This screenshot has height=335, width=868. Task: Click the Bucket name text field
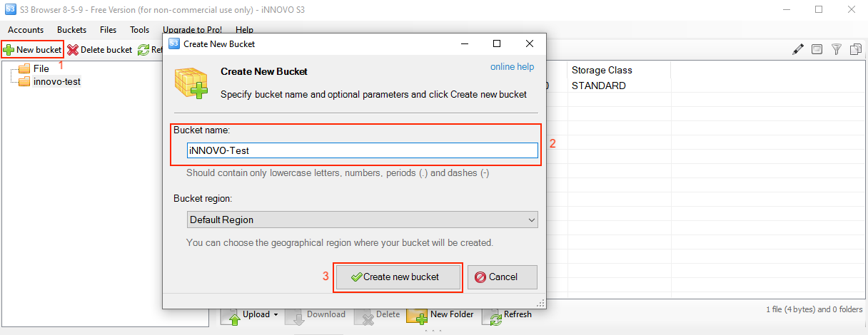pos(362,150)
